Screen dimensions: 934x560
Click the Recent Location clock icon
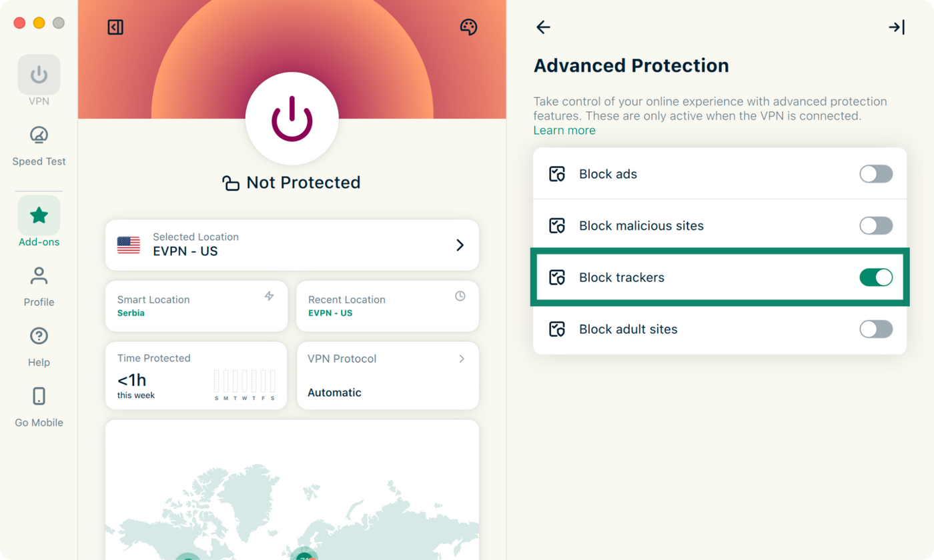(x=460, y=296)
